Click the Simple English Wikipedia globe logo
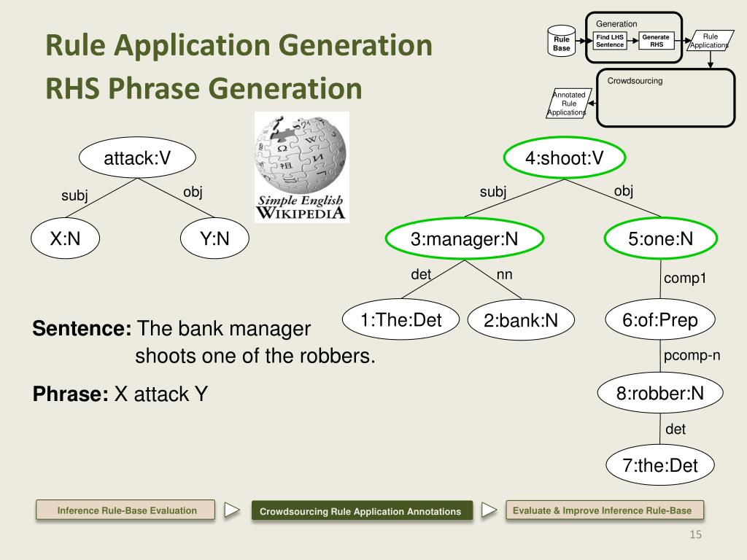Viewport: 747px width, 560px height. click(301, 167)
